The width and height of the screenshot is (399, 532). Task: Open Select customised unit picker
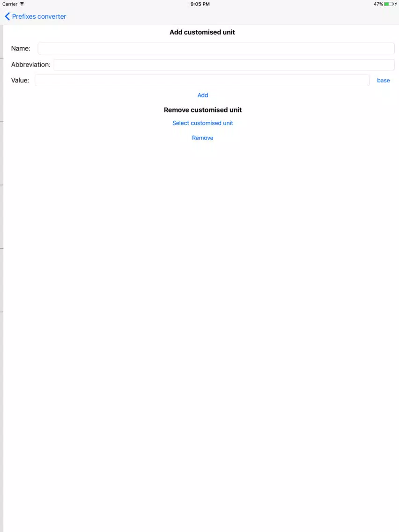203,123
